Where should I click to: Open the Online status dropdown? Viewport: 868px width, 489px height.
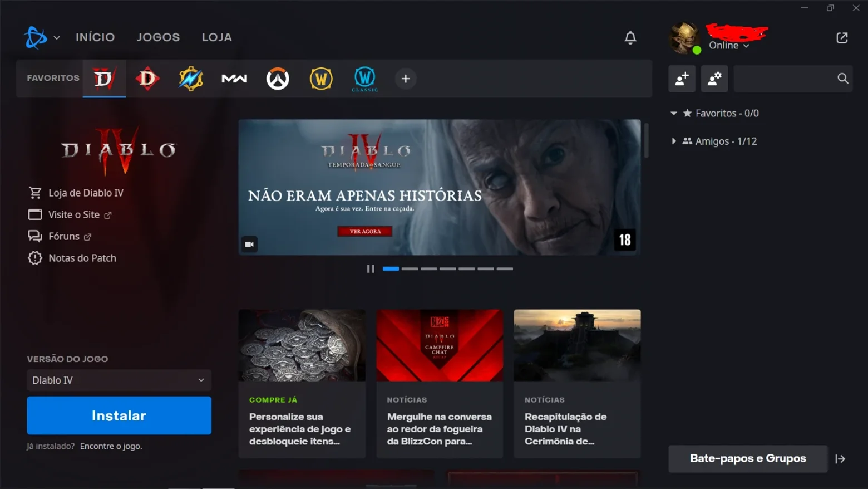click(729, 46)
